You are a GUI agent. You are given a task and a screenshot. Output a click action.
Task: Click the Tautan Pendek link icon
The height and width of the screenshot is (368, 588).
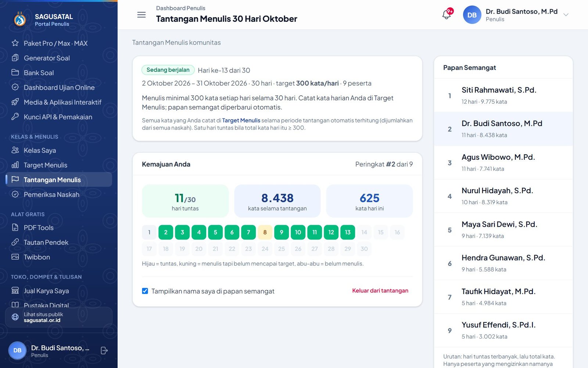15,242
